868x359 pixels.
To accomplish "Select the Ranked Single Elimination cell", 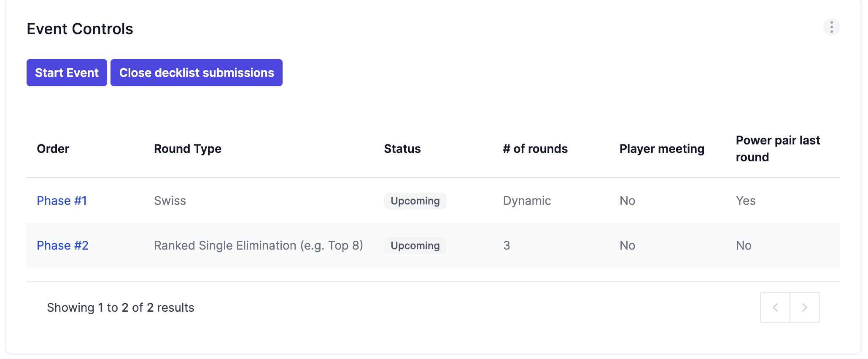I will pyautogui.click(x=258, y=245).
